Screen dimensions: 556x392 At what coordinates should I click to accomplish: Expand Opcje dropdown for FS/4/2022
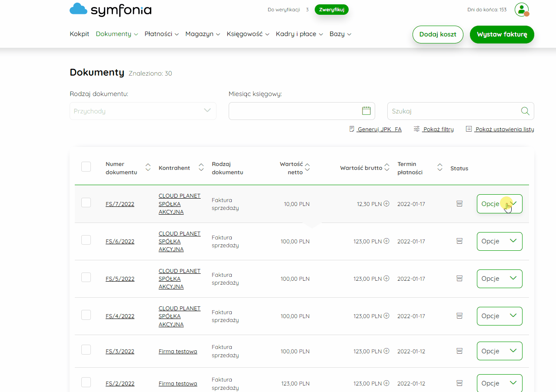[499, 316]
